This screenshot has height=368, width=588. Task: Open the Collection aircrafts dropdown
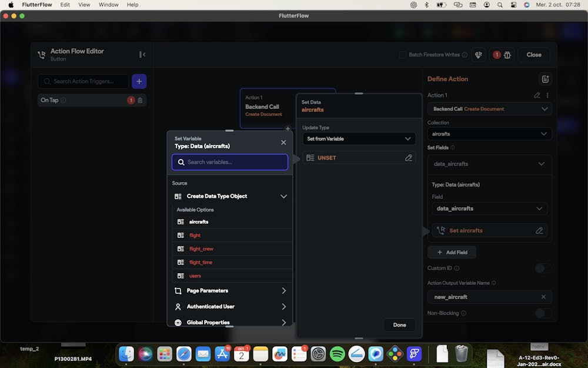[489, 134]
